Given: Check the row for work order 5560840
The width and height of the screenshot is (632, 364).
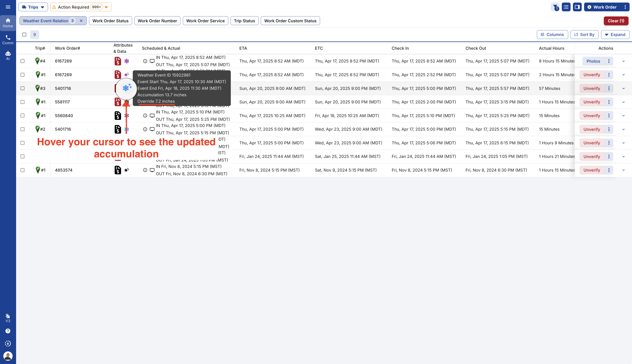Looking at the screenshot, I should [x=22, y=115].
